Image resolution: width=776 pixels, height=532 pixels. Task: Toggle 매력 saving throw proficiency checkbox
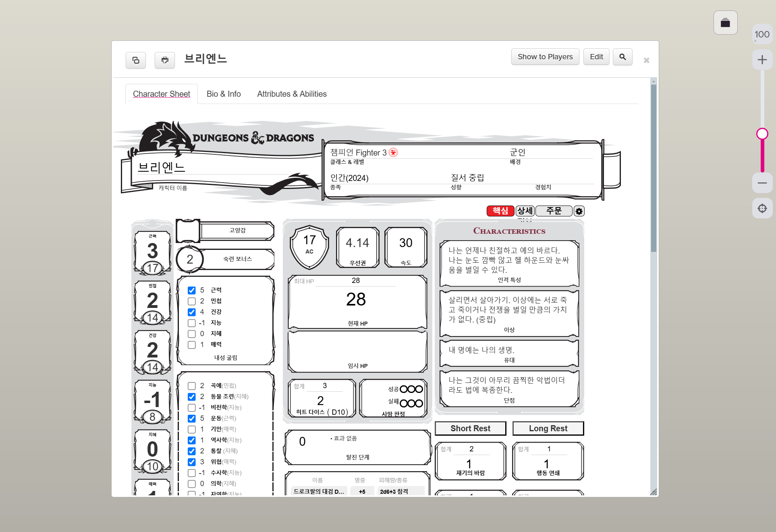192,345
